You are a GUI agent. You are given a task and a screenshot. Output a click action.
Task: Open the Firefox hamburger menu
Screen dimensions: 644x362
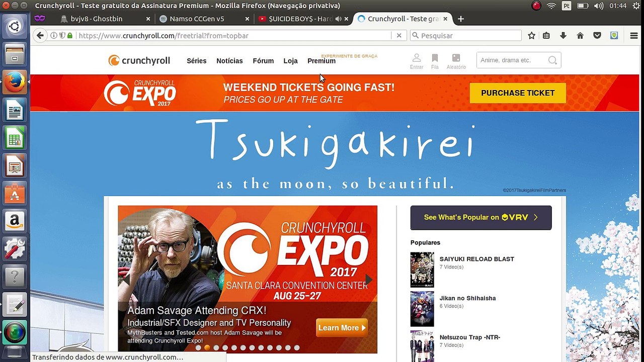pyautogui.click(x=634, y=35)
